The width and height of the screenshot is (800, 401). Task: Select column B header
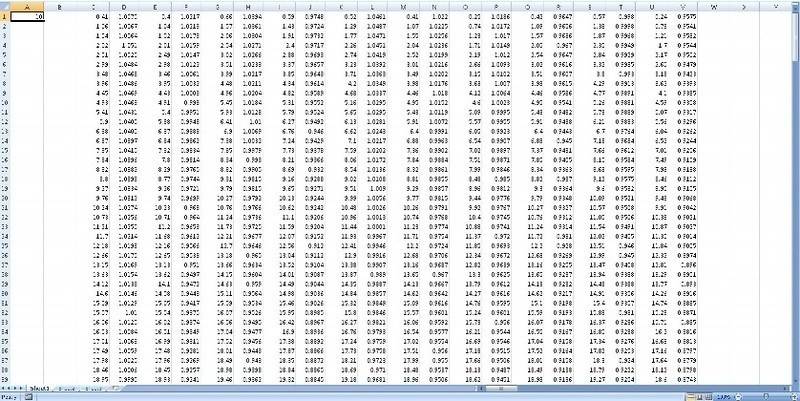pyautogui.click(x=60, y=7)
